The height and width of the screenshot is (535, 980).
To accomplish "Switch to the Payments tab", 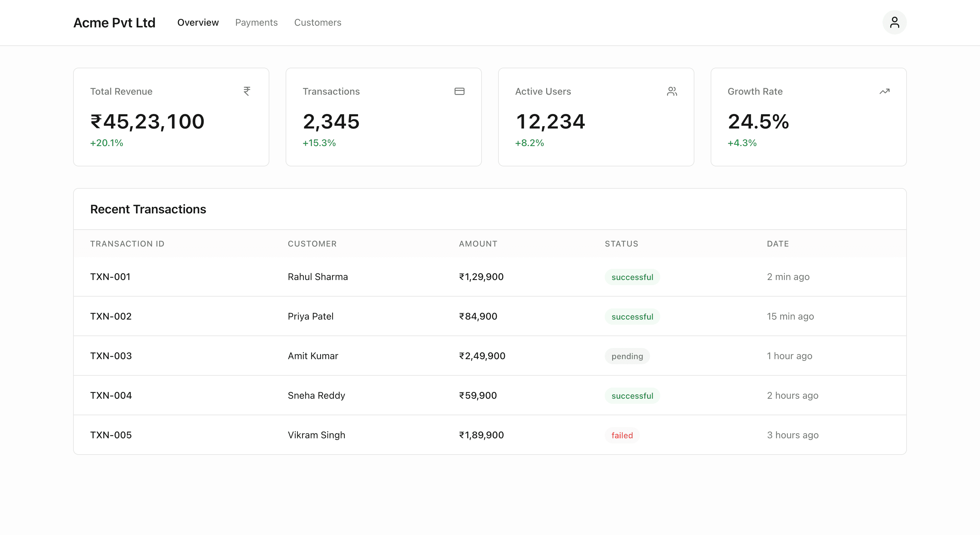I will (x=256, y=22).
